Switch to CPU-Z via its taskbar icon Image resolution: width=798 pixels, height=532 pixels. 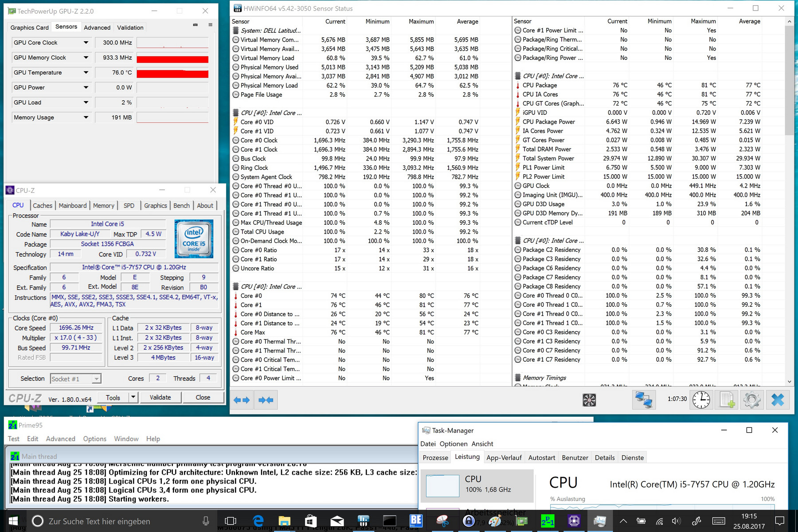point(574,521)
